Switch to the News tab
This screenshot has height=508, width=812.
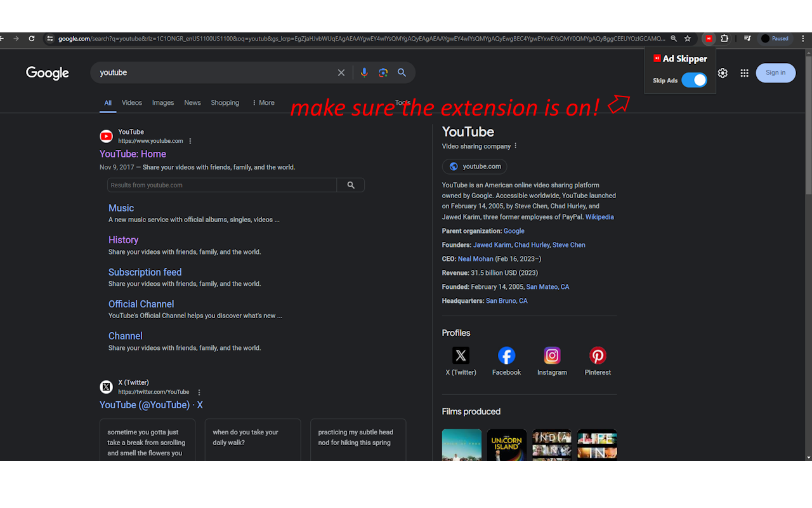point(192,103)
